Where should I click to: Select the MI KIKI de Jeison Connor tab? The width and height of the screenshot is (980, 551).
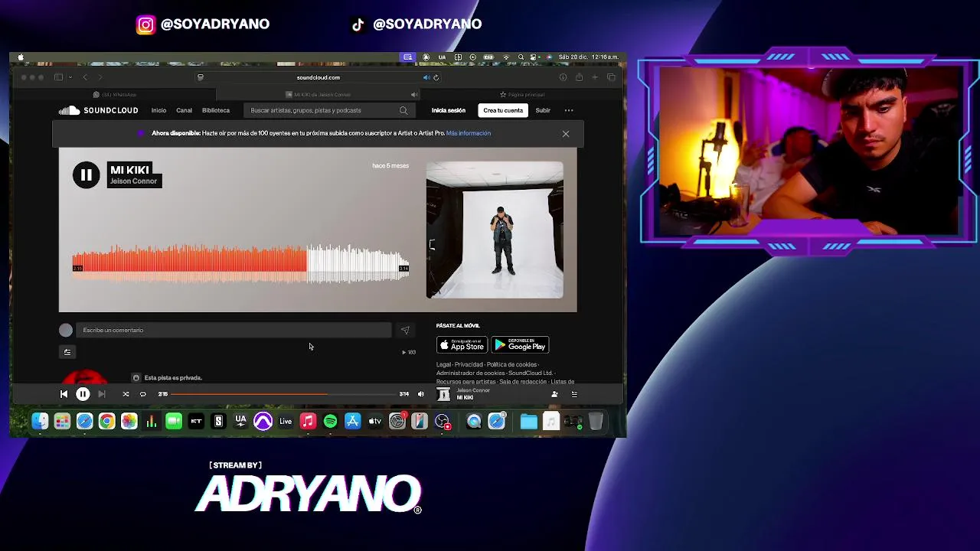point(318,95)
